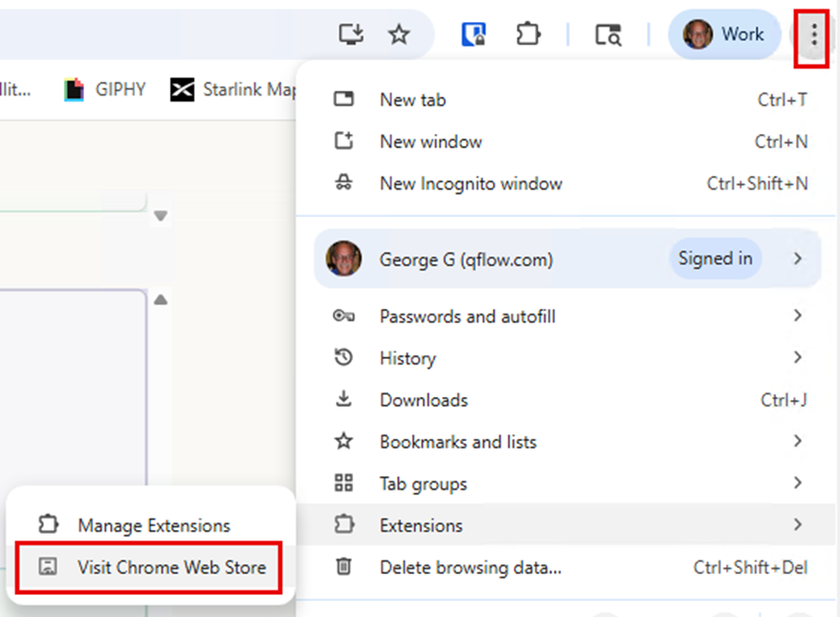Click Visit Chrome Web Store

171,567
